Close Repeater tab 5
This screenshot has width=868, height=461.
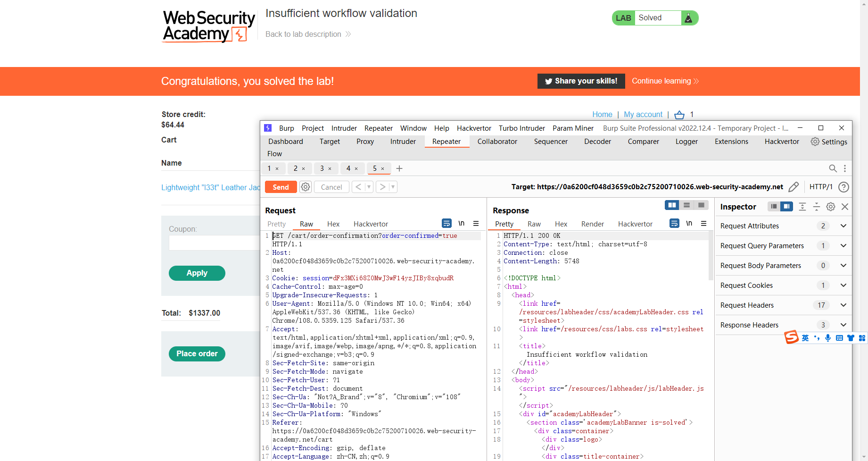pyautogui.click(x=383, y=168)
